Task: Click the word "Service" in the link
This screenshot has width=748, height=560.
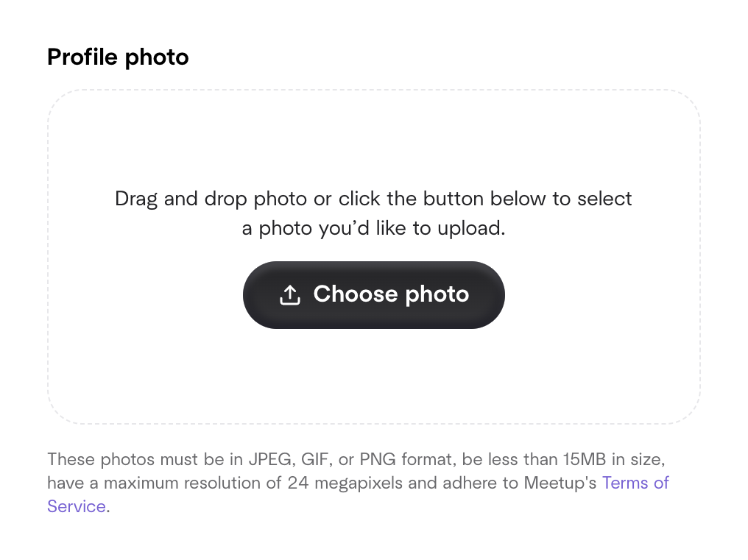Action: tap(77, 506)
